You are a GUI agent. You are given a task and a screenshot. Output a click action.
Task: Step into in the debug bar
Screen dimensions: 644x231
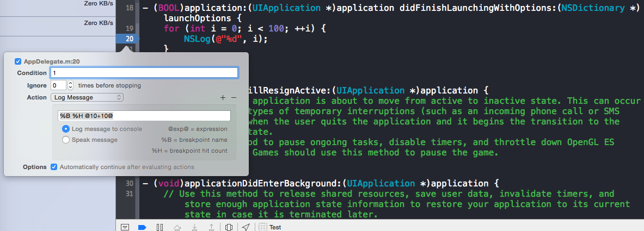pyautogui.click(x=195, y=227)
